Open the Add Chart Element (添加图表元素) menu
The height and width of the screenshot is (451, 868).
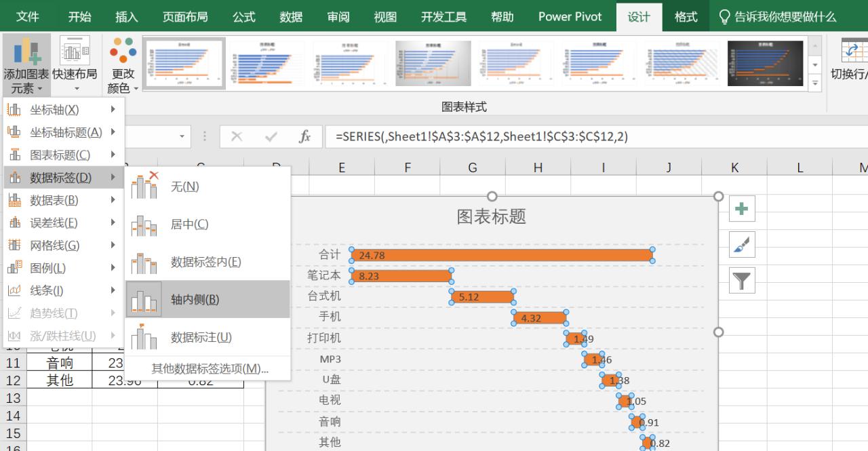[26, 66]
